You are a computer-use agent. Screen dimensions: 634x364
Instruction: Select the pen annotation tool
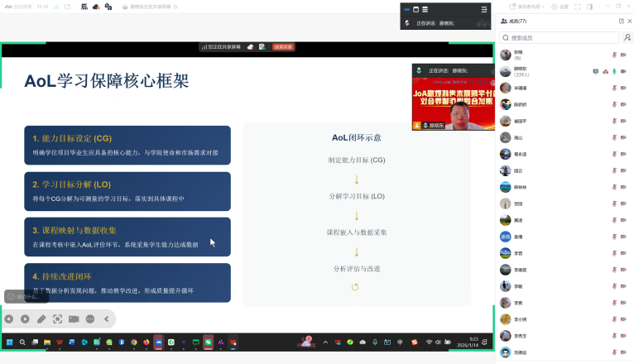[x=41, y=318]
